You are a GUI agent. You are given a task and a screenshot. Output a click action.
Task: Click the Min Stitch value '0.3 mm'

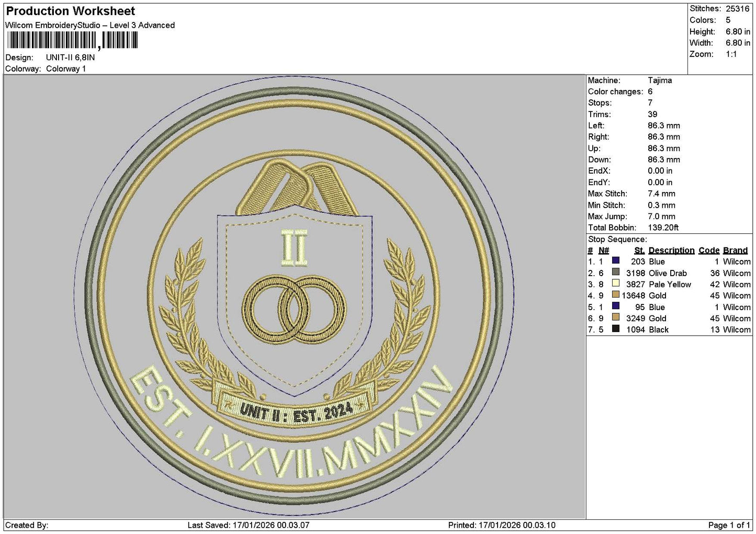tap(661, 205)
